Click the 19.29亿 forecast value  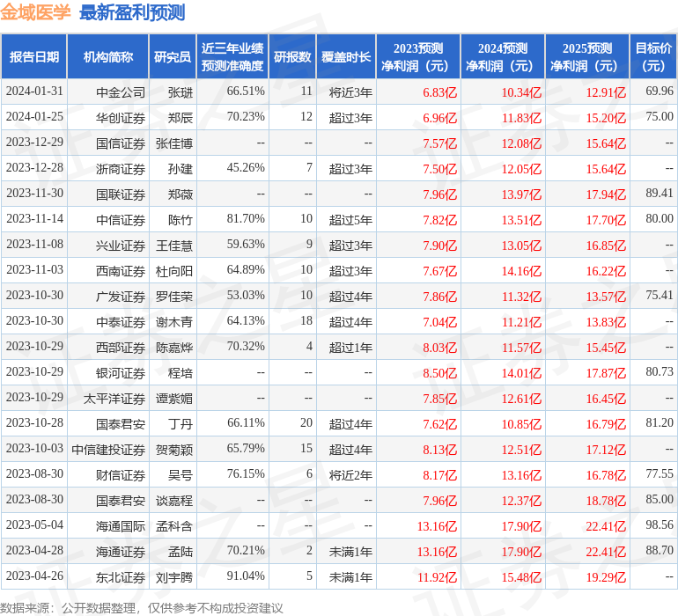pyautogui.click(x=606, y=576)
